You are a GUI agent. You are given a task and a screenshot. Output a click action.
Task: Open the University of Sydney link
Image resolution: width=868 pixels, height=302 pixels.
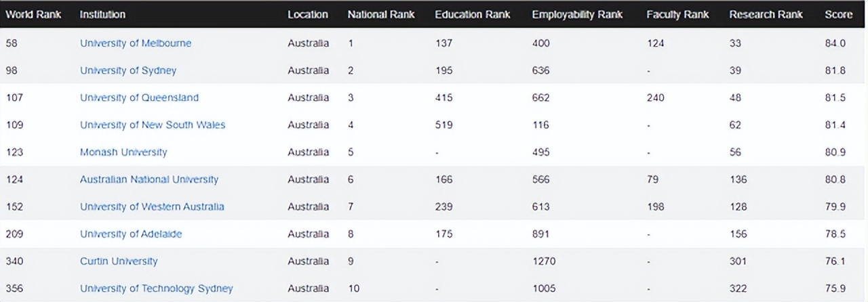pyautogui.click(x=128, y=70)
